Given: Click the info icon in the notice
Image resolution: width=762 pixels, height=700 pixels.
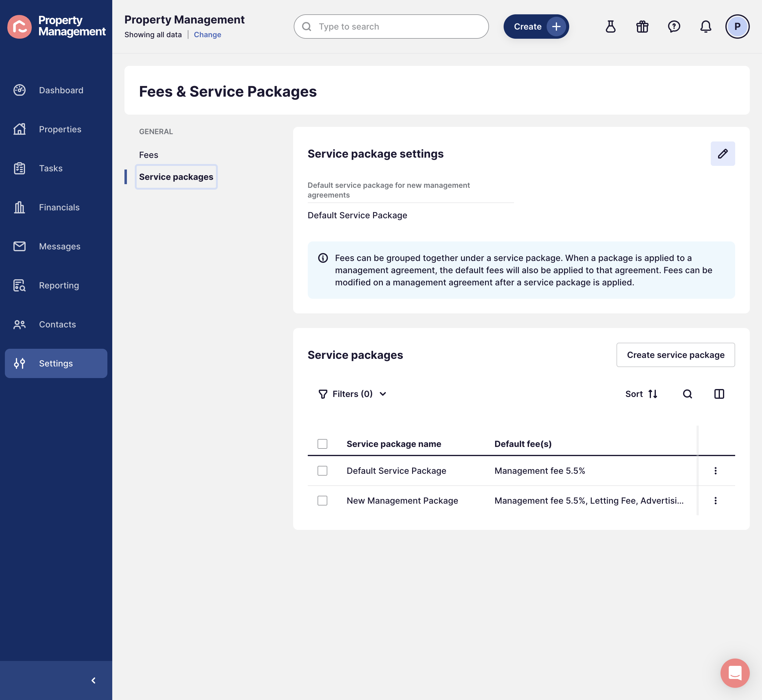Looking at the screenshot, I should (x=323, y=258).
